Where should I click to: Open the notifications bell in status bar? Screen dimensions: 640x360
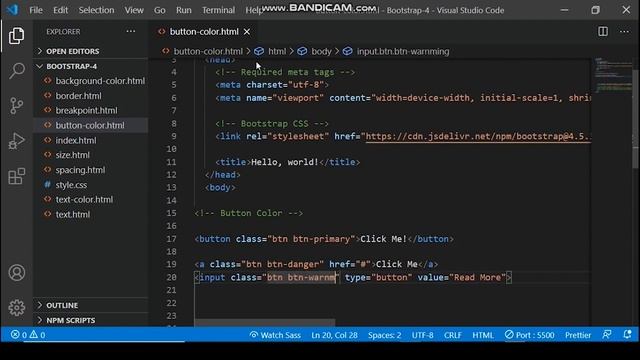point(627,335)
